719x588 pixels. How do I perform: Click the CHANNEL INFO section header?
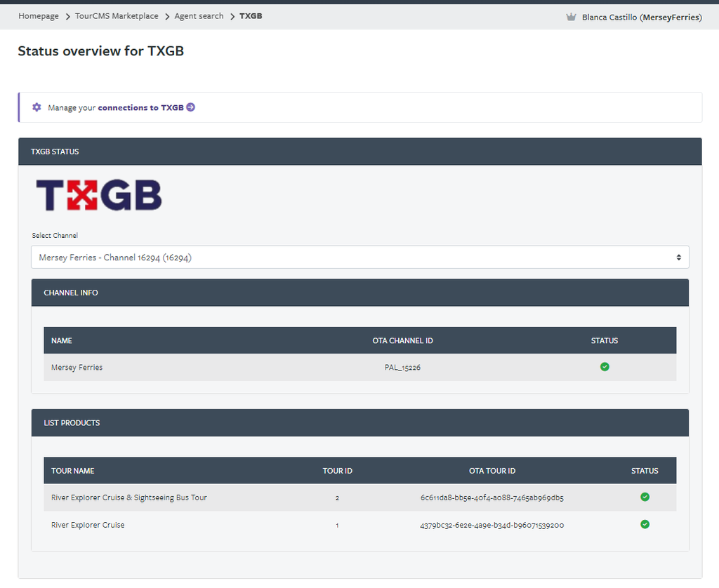[360, 293]
